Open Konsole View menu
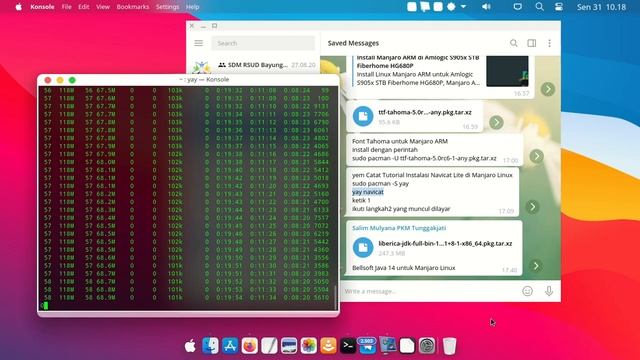 click(103, 7)
